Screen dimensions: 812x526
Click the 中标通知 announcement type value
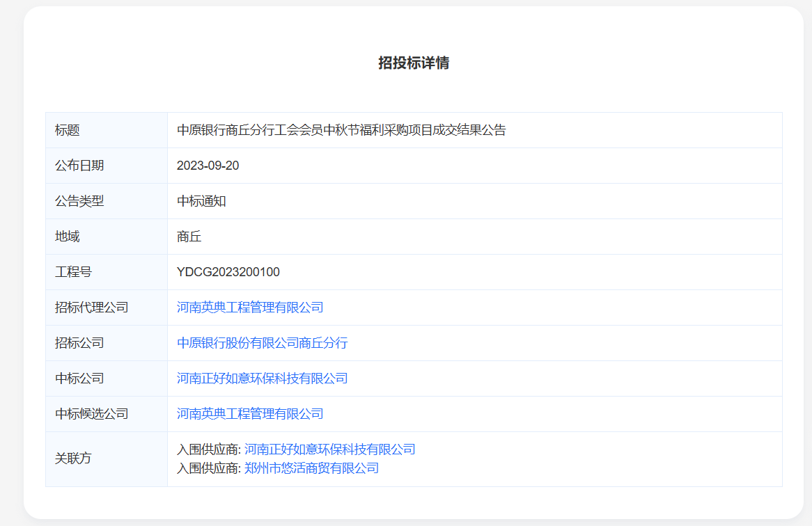point(201,201)
